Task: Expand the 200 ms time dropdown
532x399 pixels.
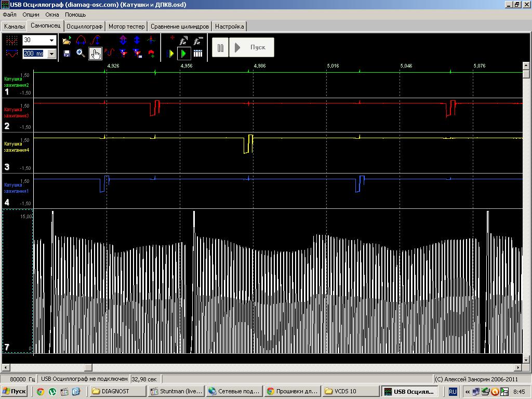Action: tap(51, 54)
